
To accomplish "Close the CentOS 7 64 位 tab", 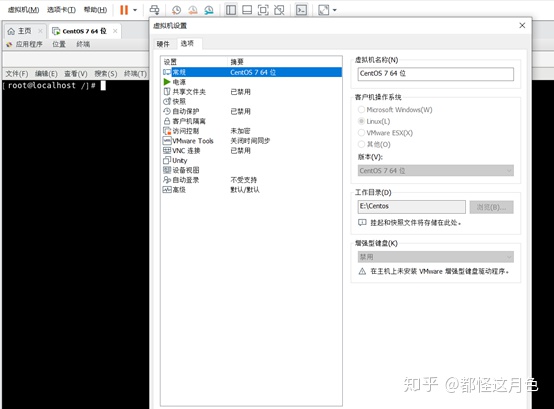I will click(x=115, y=31).
